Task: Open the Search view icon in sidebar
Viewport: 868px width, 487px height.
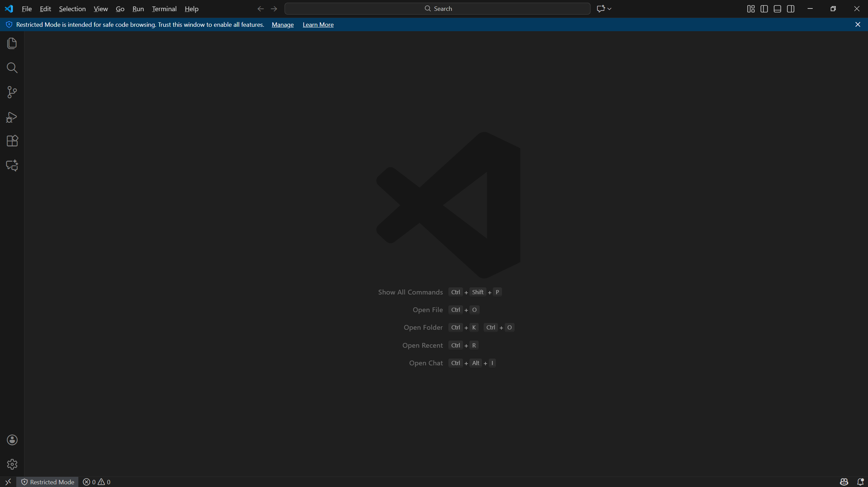Action: 12,68
